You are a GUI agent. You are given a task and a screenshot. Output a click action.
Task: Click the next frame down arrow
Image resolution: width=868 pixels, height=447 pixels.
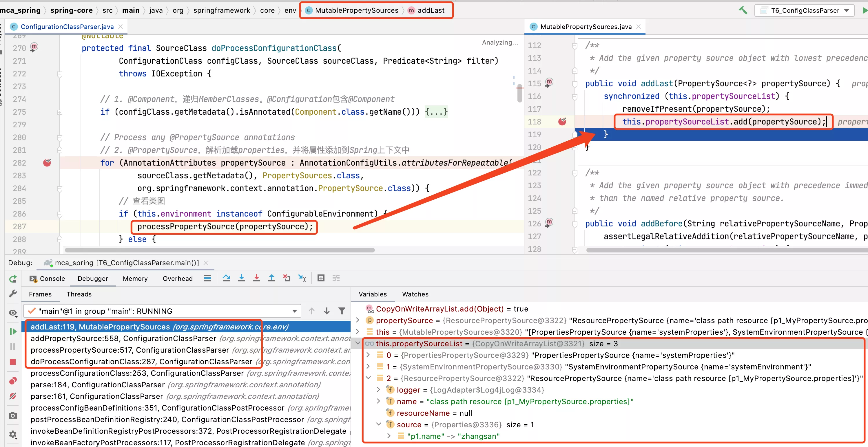coord(327,311)
